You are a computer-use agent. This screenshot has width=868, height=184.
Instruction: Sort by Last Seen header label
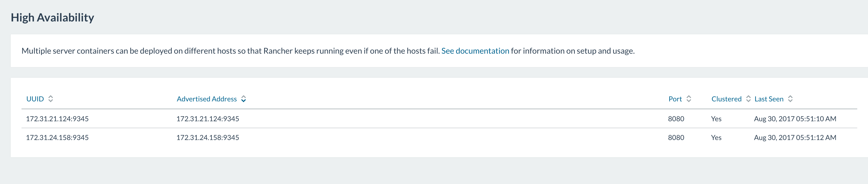click(769, 99)
